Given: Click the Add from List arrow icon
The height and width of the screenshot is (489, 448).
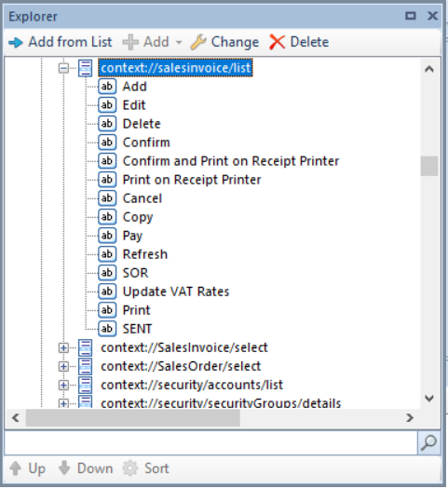Looking at the screenshot, I should point(16,42).
